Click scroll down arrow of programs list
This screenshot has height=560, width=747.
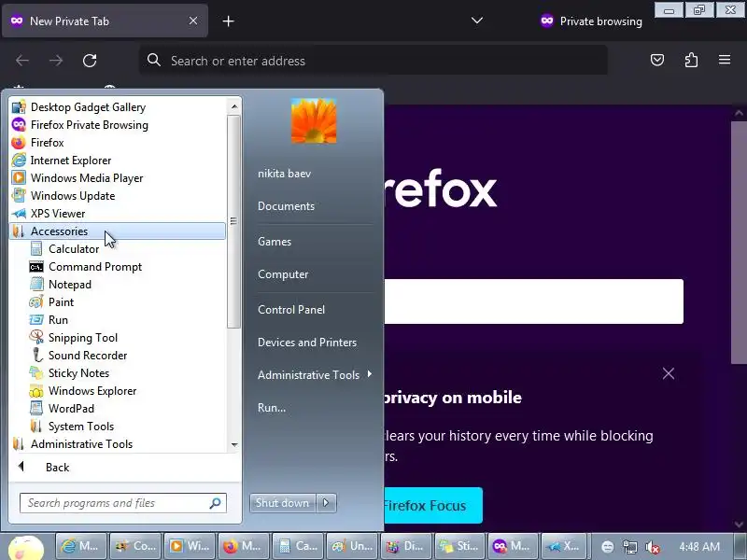pyautogui.click(x=234, y=445)
